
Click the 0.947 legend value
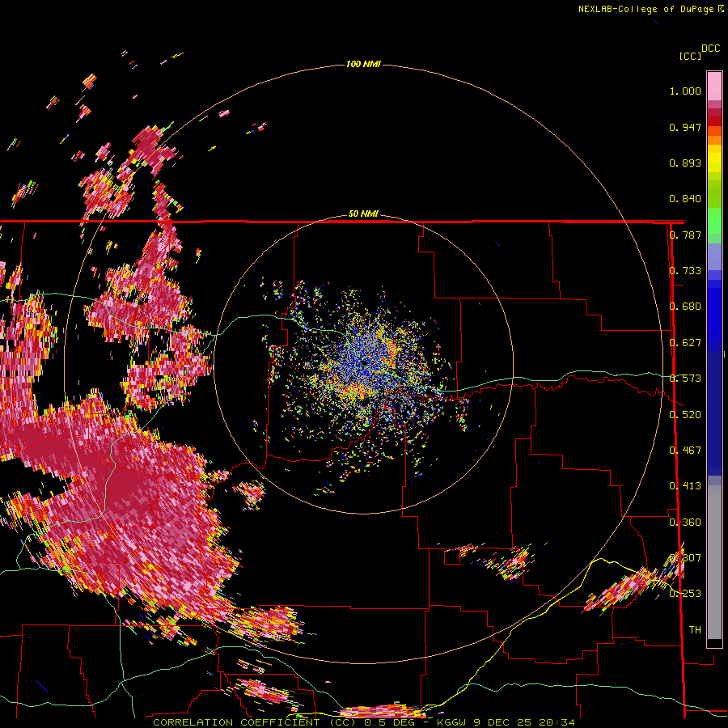coord(685,127)
